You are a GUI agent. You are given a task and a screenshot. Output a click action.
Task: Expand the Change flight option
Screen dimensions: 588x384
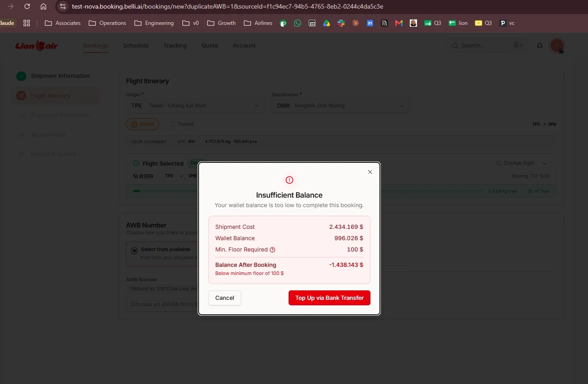[522, 163]
